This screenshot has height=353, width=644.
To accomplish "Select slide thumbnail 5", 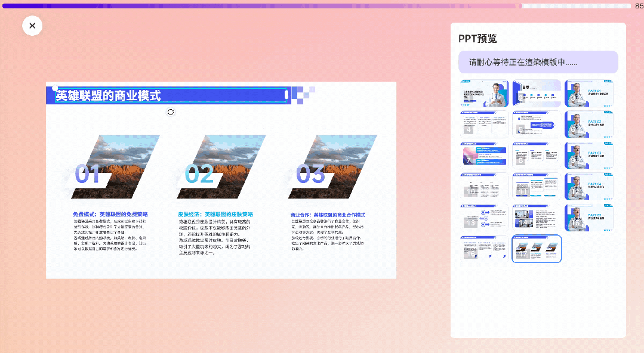I will (x=537, y=125).
